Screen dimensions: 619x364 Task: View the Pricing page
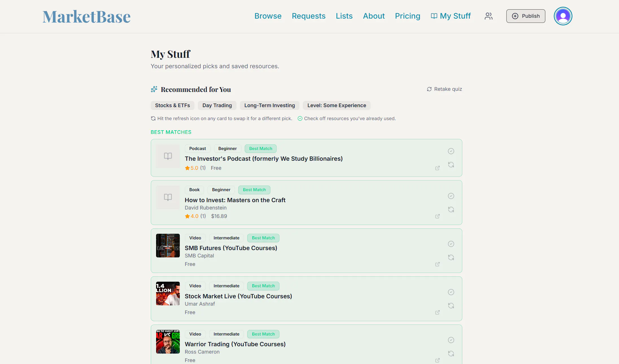coord(408,16)
